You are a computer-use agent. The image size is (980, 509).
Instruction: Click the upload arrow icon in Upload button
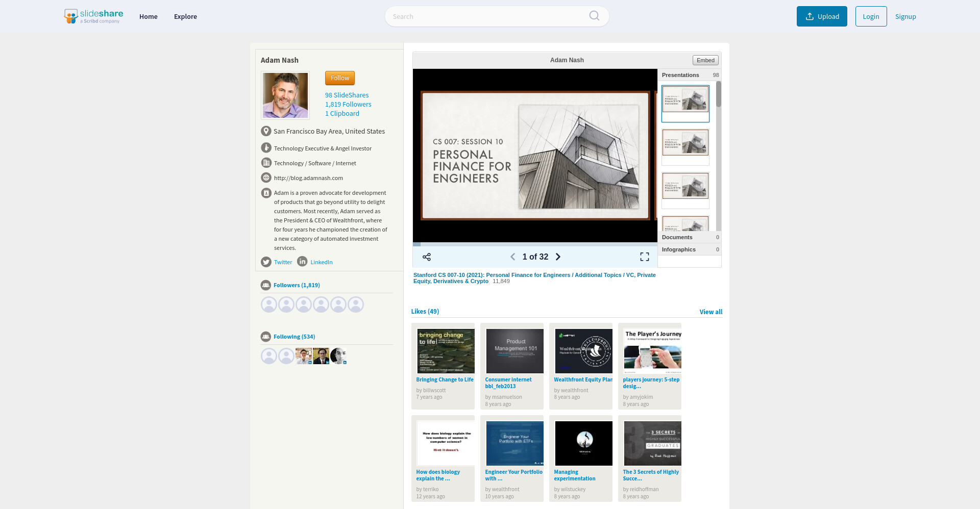click(x=810, y=16)
